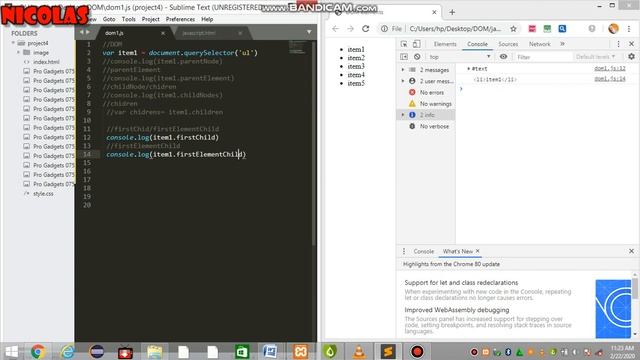Collapse the project4 folder in sidebar

(13, 43)
